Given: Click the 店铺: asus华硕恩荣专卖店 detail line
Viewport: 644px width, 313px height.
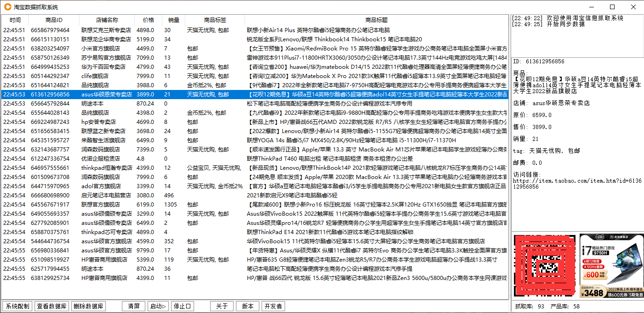Looking at the screenshot, I should tap(552, 103).
